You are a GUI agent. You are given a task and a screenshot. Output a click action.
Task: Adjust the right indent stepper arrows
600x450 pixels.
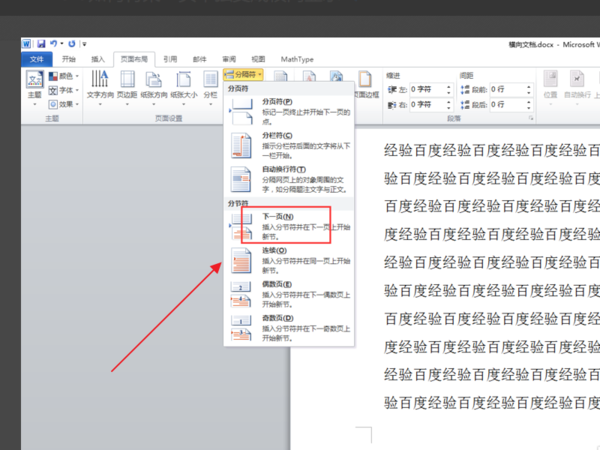pos(449,104)
